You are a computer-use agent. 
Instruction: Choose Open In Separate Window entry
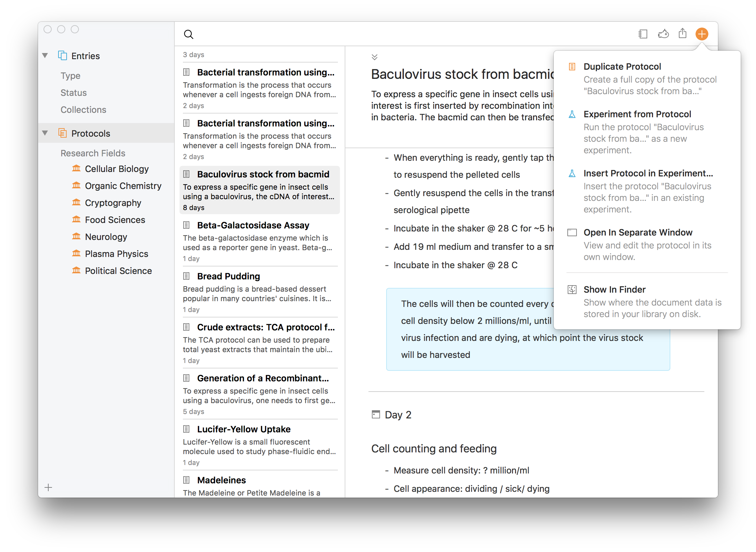click(647, 244)
